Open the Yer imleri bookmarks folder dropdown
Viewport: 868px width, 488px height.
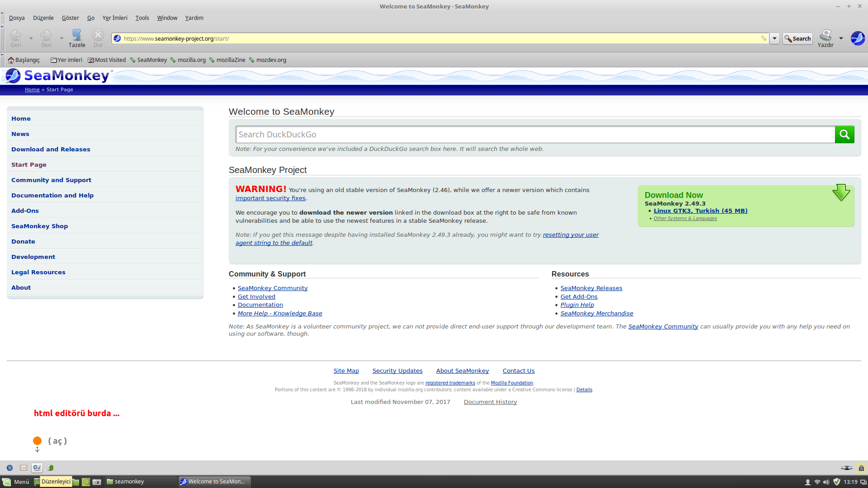point(66,60)
